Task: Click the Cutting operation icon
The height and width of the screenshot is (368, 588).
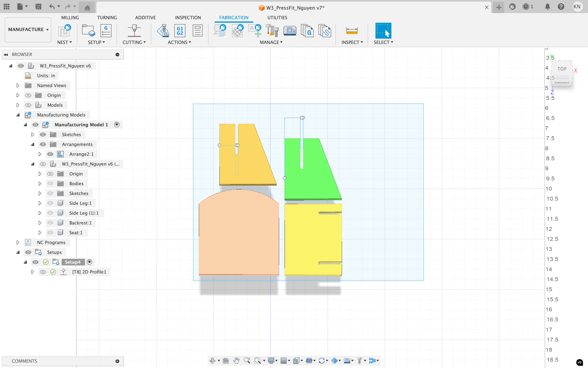Action: pyautogui.click(x=134, y=31)
